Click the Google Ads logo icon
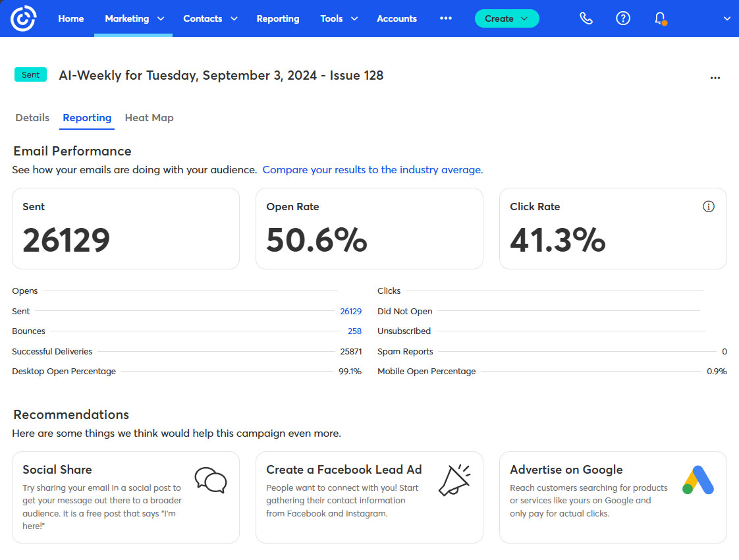 pyautogui.click(x=698, y=480)
